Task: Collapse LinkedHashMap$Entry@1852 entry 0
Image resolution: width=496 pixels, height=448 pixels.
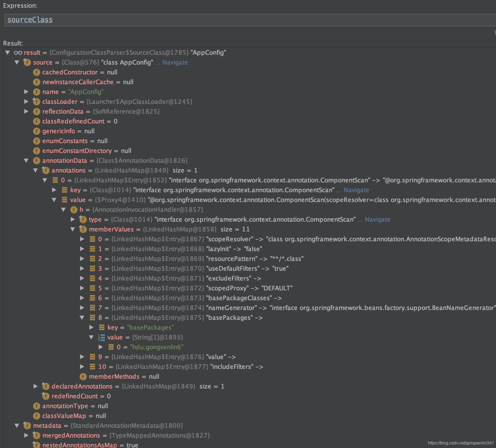Action: click(45, 180)
